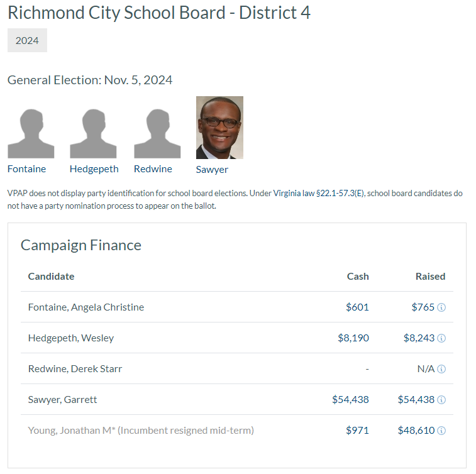Open the Sawyer name link under photo

point(212,169)
